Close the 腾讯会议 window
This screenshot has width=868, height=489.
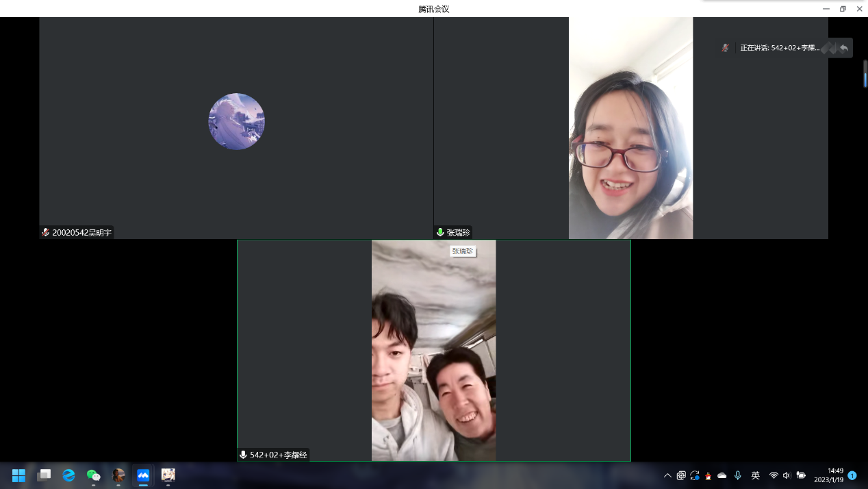pos(860,9)
